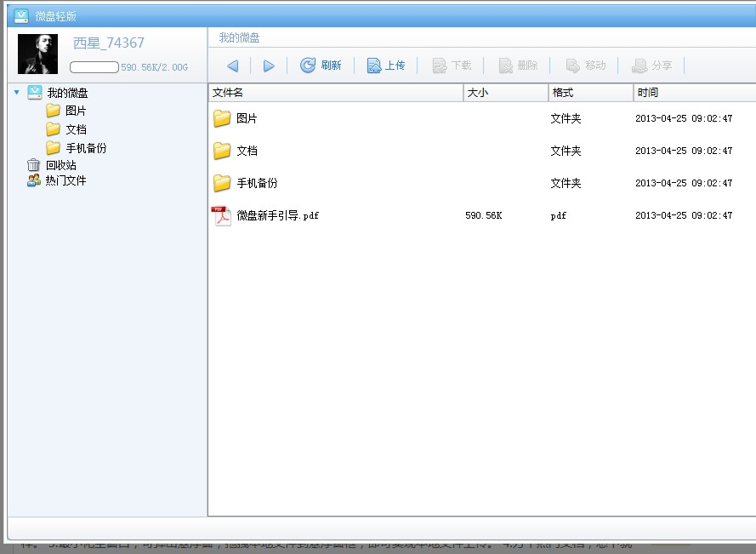The height and width of the screenshot is (554, 756).
Task: Click the 删除 delete button
Action: point(518,66)
